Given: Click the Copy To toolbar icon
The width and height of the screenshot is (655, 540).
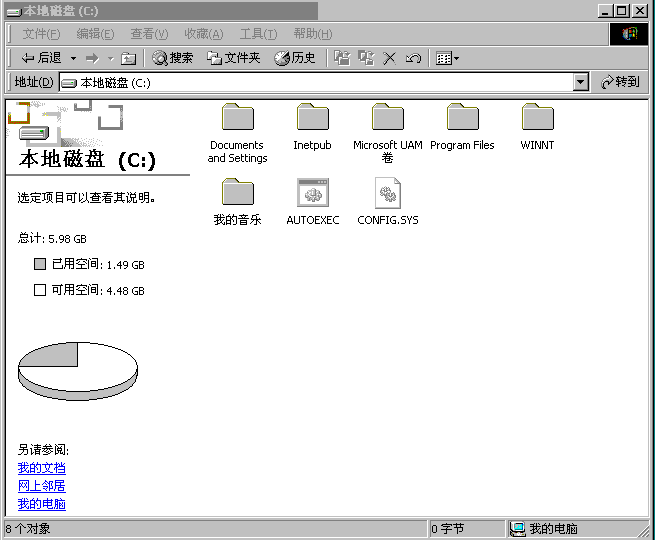Looking at the screenshot, I should point(366,58).
